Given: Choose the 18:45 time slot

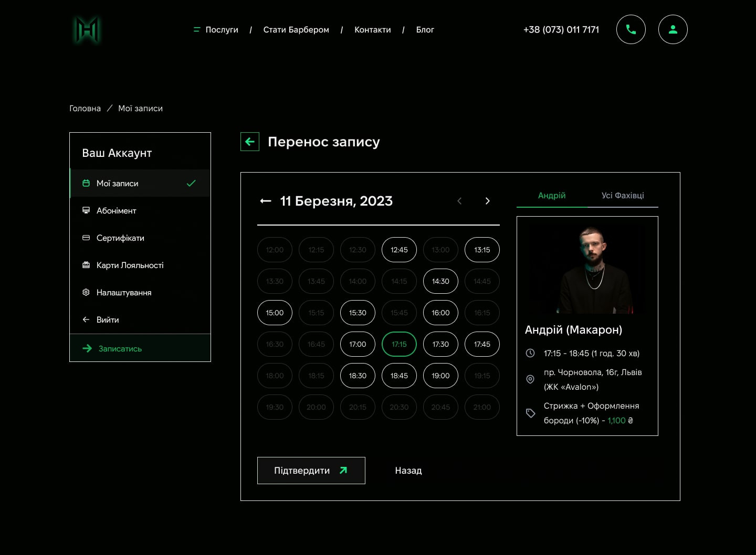Looking at the screenshot, I should pos(399,376).
